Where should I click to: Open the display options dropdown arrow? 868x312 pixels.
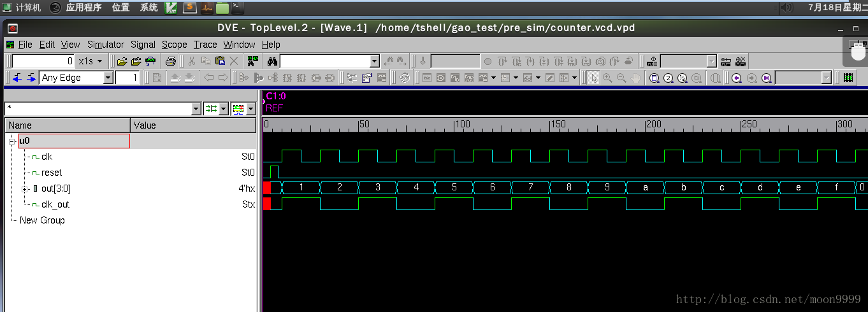(x=251, y=109)
